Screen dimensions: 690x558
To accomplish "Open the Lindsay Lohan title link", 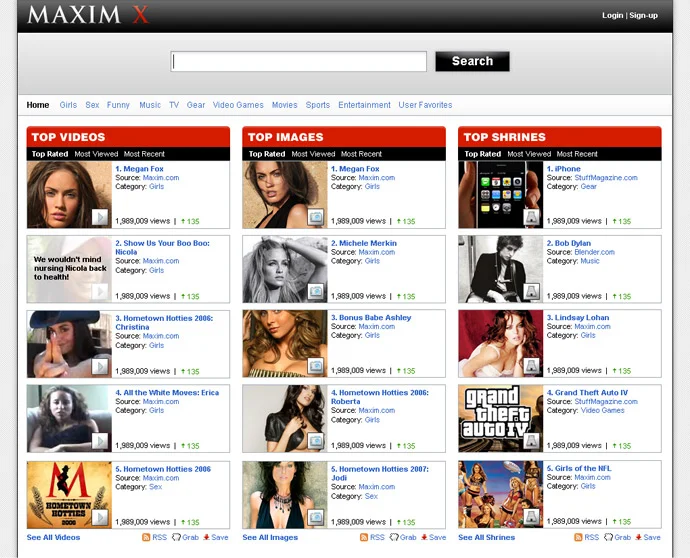I will coord(578,317).
